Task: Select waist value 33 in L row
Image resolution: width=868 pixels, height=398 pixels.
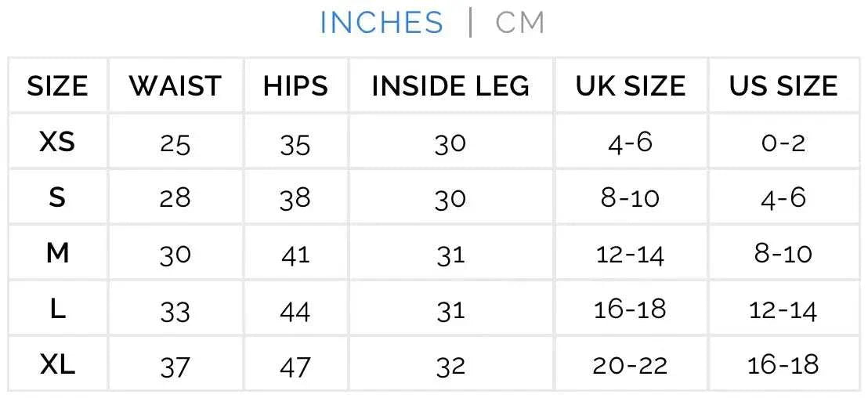Action: pos(175,311)
